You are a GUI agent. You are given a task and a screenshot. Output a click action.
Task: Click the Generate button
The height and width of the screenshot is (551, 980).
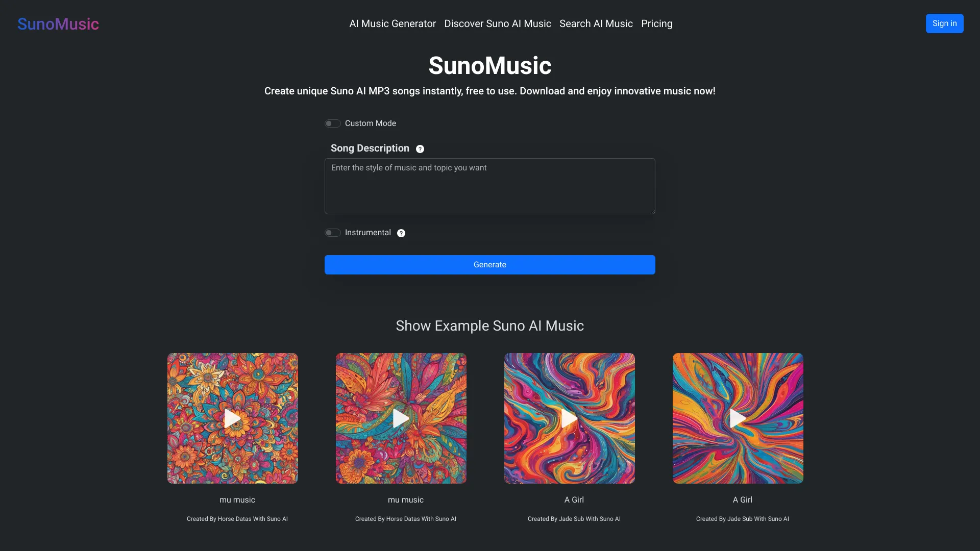[489, 264]
